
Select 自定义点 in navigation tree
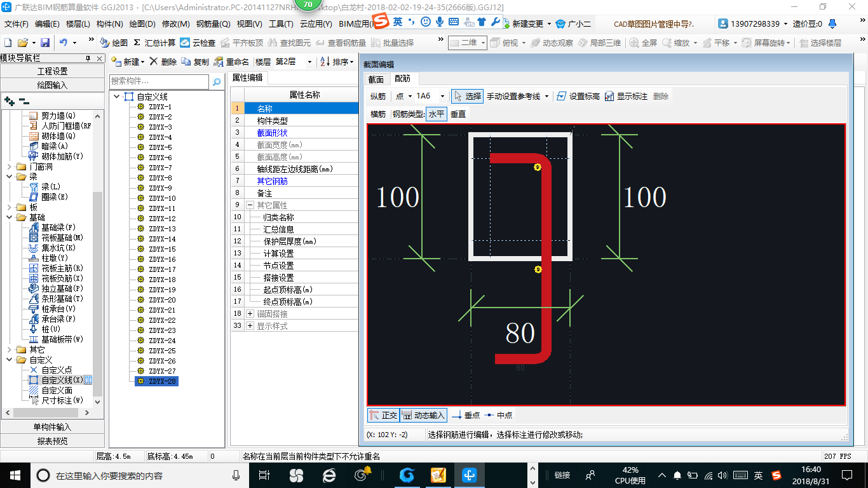(57, 370)
